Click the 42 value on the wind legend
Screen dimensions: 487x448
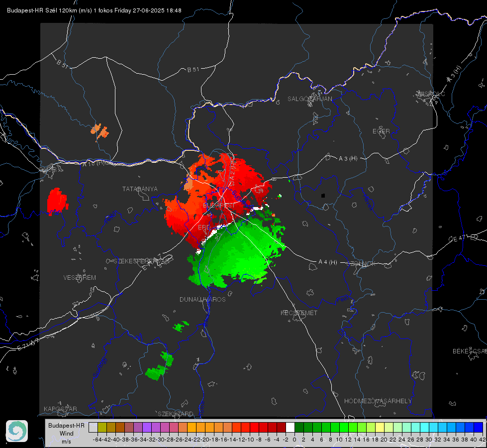pos(482,440)
